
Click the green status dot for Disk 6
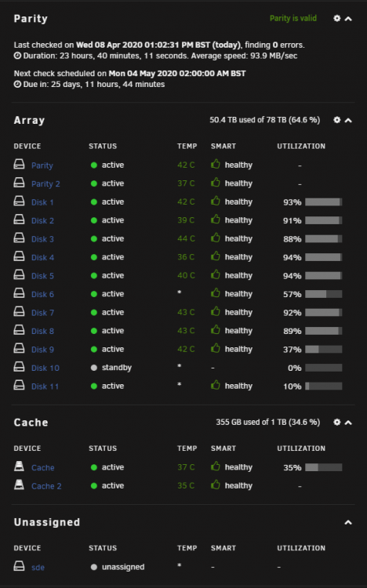tap(94, 294)
